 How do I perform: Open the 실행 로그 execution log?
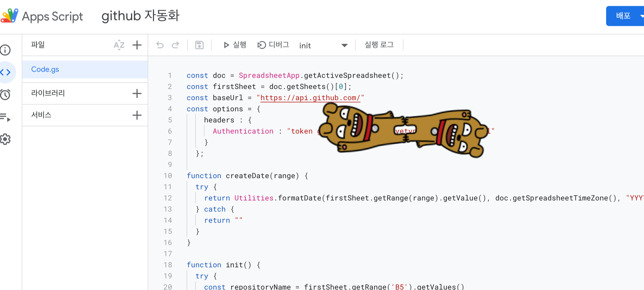[379, 45]
